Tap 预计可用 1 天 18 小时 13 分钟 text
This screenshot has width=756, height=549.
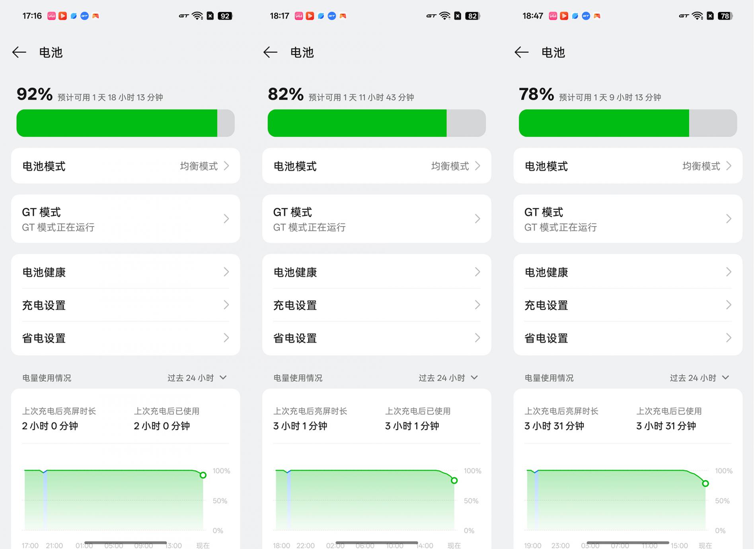tap(110, 97)
